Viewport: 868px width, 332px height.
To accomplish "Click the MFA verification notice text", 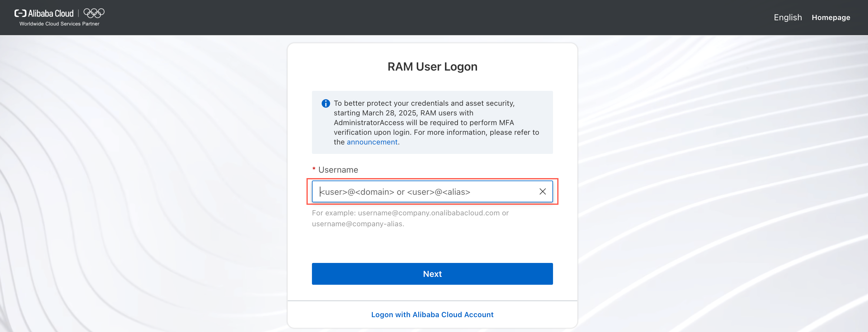I will click(436, 122).
